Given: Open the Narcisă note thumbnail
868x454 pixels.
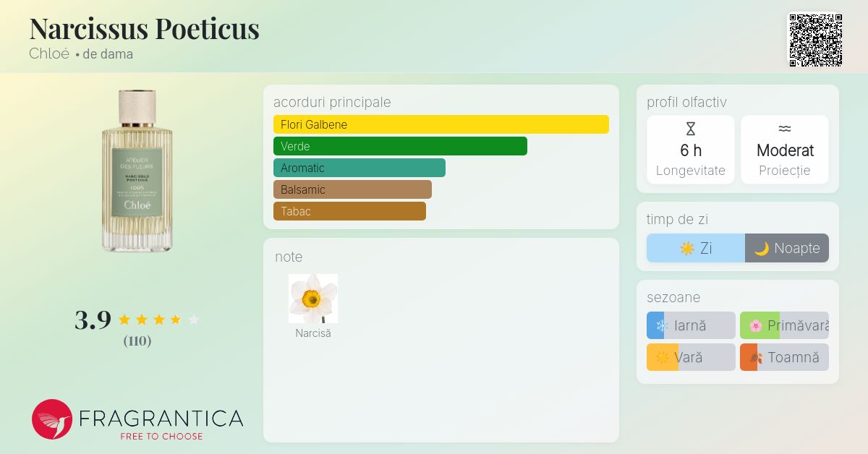Looking at the screenshot, I should [313, 299].
